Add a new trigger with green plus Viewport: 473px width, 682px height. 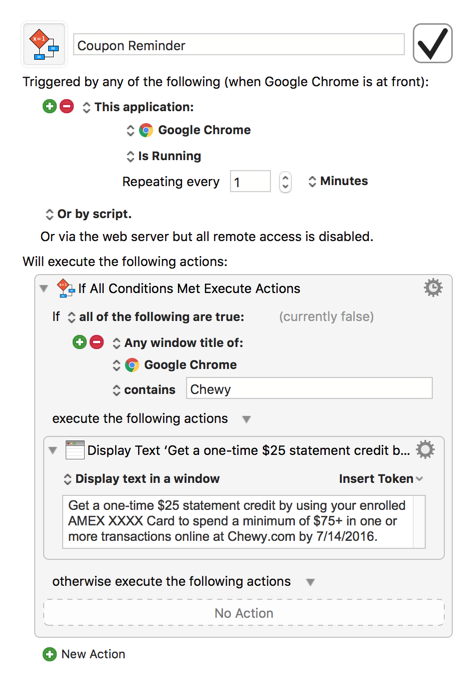50,106
